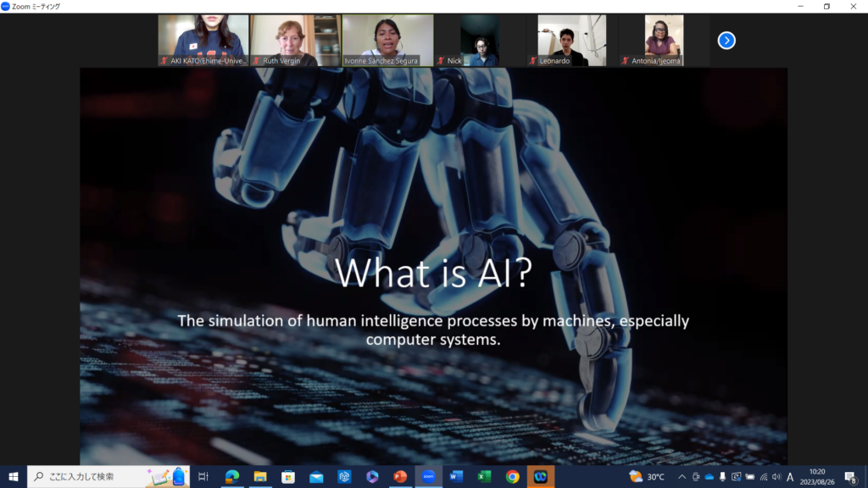Minimize the Zoom meeting window
868x488 pixels.
tap(800, 6)
